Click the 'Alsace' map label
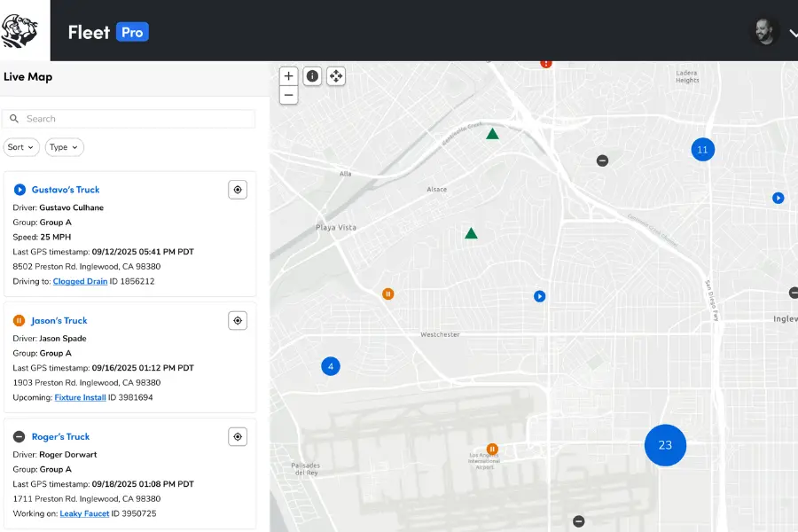This screenshot has height=532, width=798. pos(436,190)
